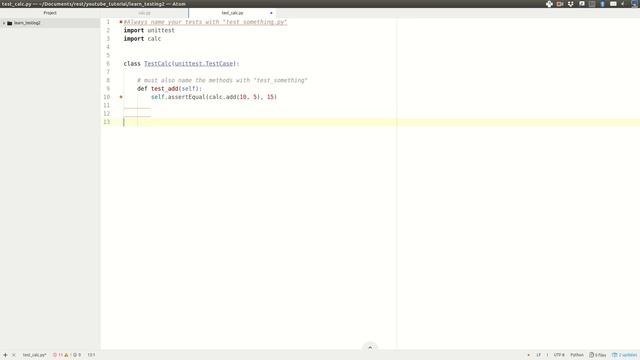Click the comment on line 1
This screenshot has height=360, width=640.
[x=205, y=22]
